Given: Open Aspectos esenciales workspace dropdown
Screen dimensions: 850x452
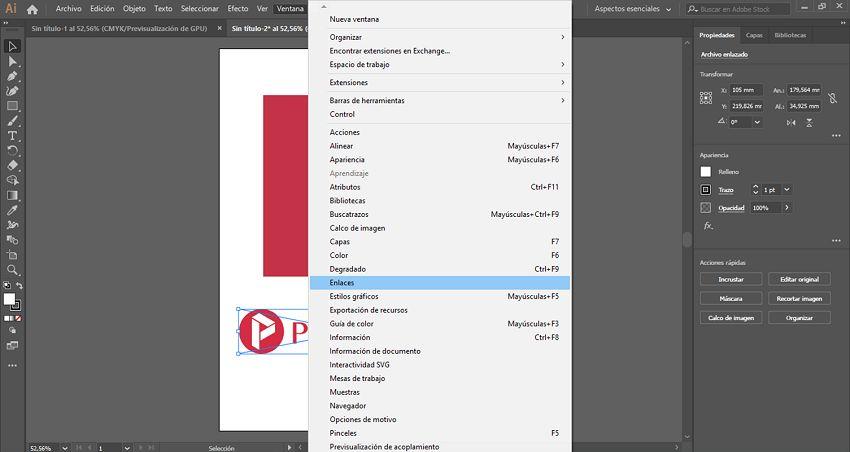Looking at the screenshot, I should (x=633, y=9).
